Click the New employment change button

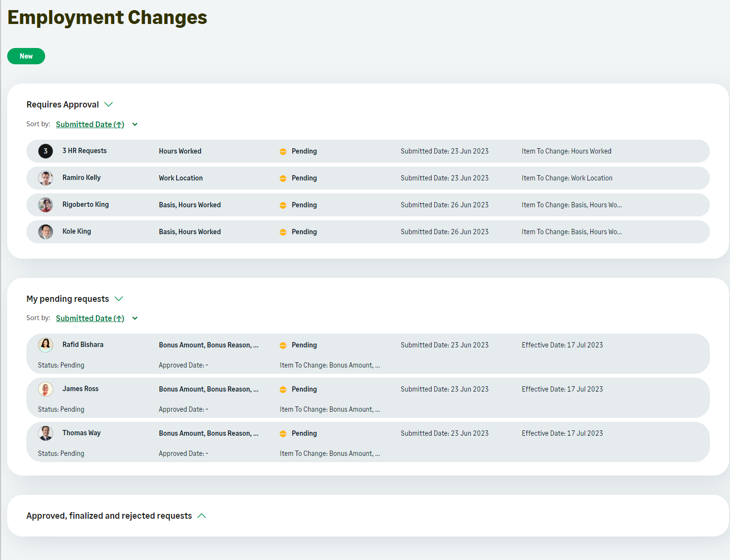(26, 56)
